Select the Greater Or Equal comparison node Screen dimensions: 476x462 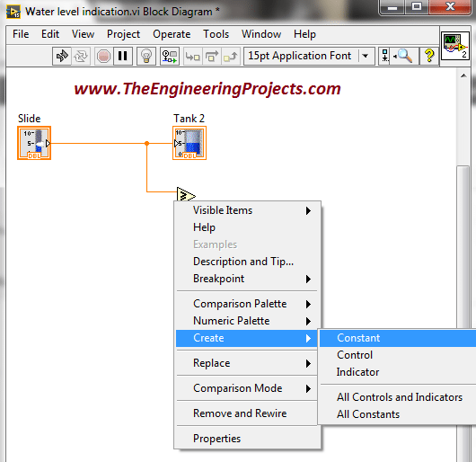186,195
